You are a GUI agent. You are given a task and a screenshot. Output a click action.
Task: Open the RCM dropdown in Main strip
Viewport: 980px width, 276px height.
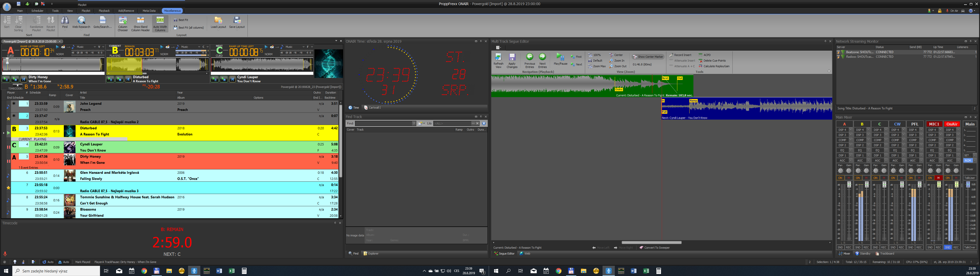click(975, 160)
